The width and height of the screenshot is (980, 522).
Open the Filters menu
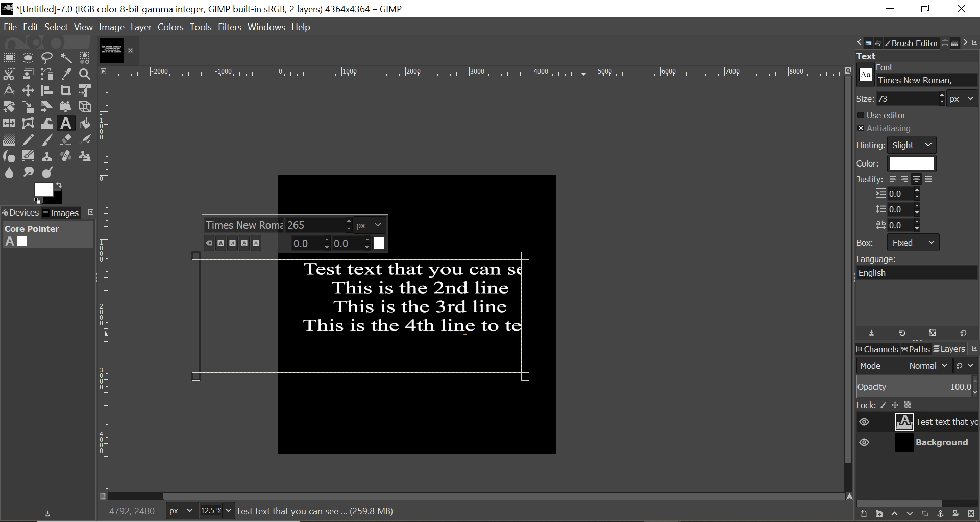[229, 27]
